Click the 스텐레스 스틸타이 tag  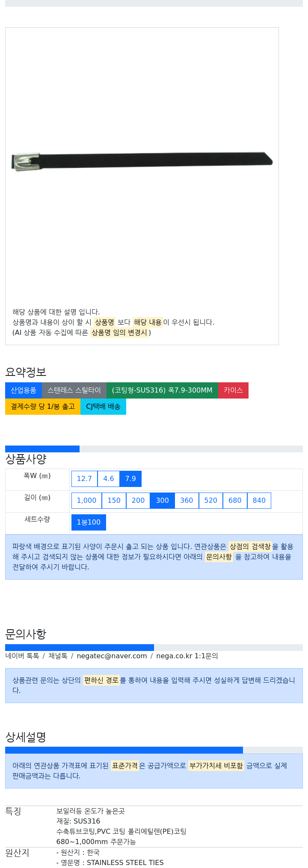point(74,390)
